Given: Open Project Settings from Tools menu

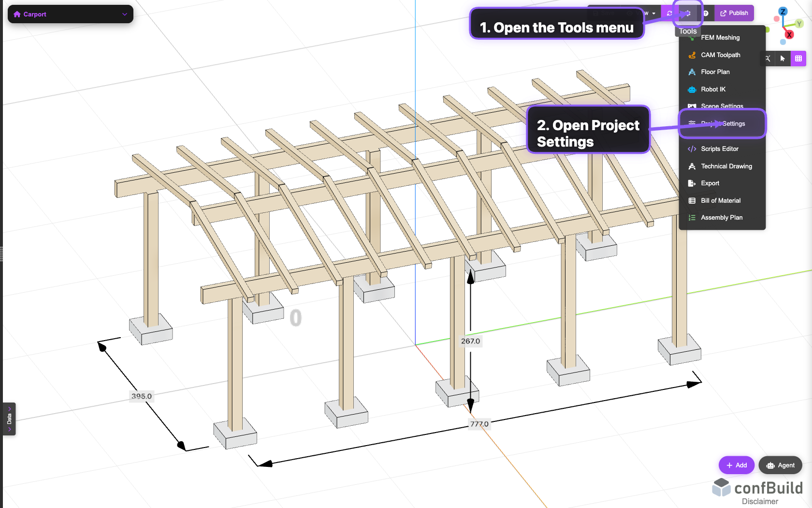Looking at the screenshot, I should (x=723, y=124).
